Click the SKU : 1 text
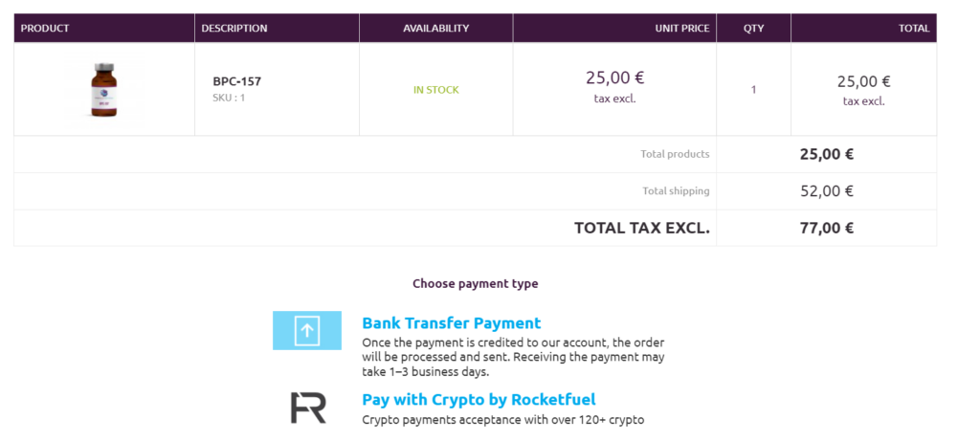980x442 pixels. (229, 98)
